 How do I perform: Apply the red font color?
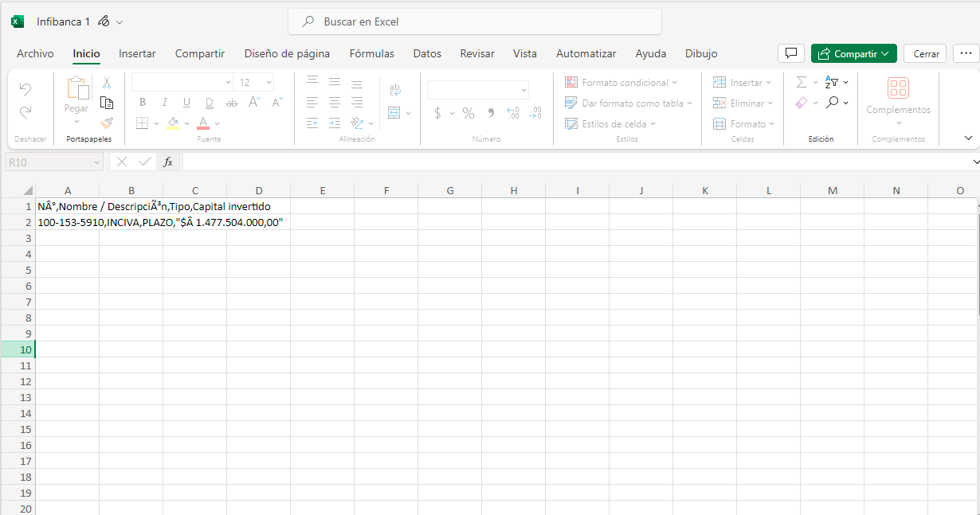[203, 123]
